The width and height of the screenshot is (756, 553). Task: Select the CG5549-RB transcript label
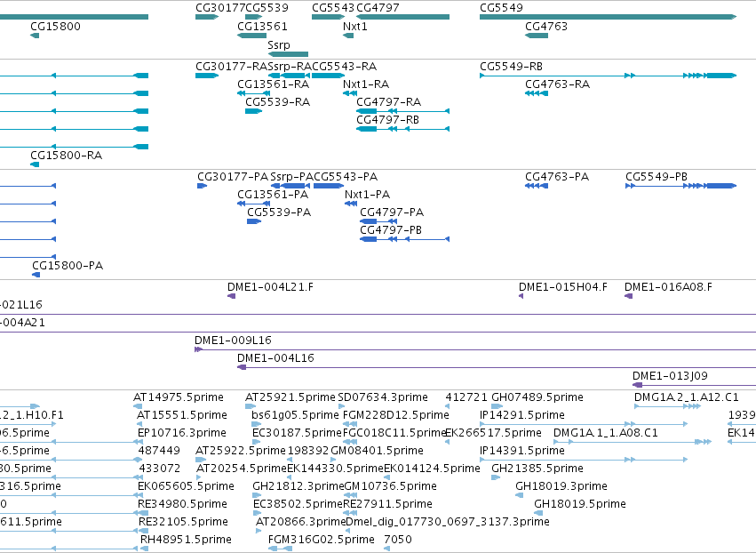[x=511, y=66]
